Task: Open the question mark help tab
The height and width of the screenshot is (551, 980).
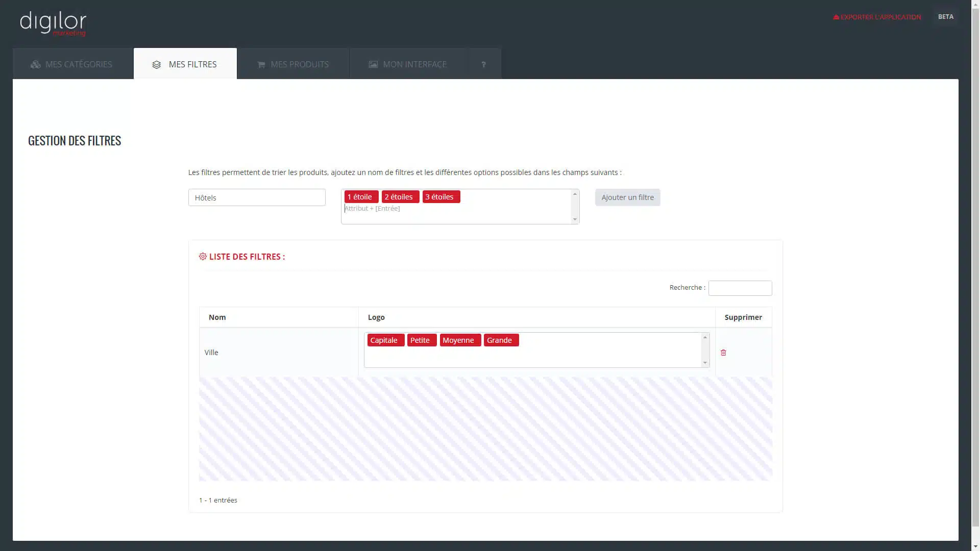Action: pos(483,64)
